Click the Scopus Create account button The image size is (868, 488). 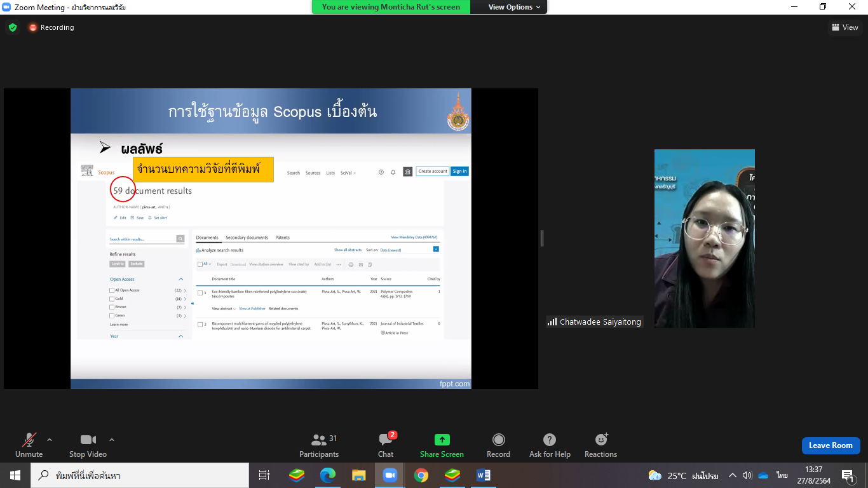click(x=433, y=171)
